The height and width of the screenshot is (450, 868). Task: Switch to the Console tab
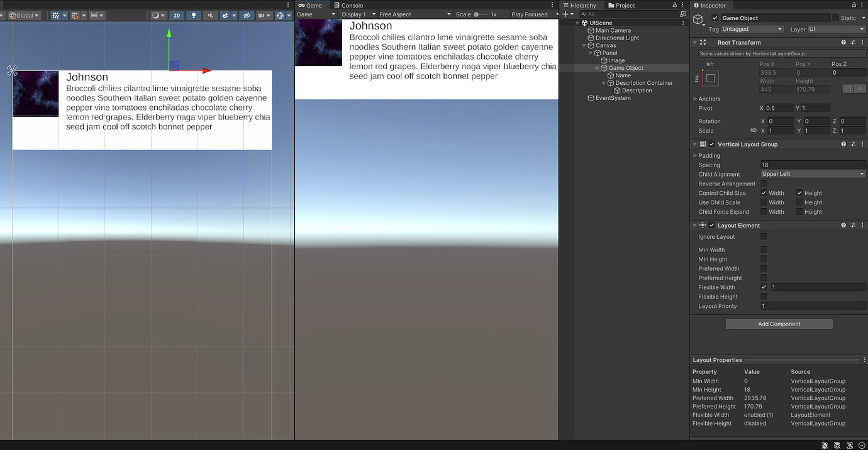350,5
